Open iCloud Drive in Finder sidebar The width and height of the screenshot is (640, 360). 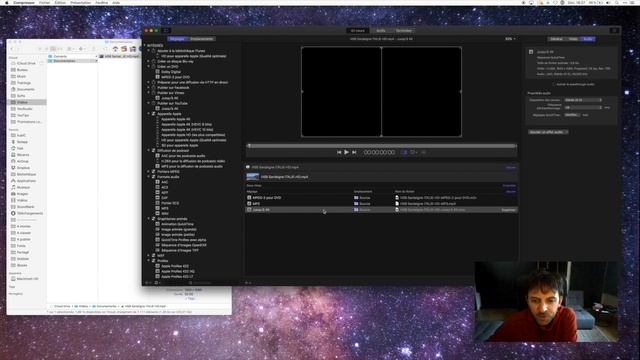(26, 63)
